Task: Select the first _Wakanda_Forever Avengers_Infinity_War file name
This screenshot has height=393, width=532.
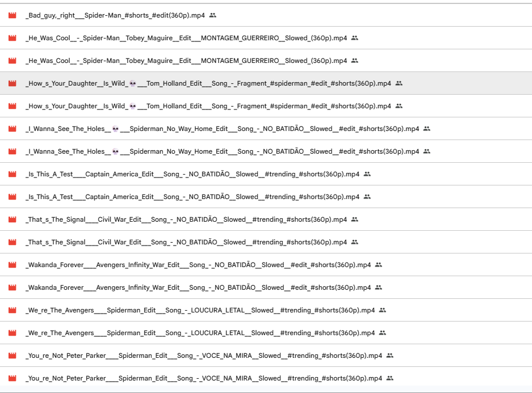Action: click(x=198, y=265)
